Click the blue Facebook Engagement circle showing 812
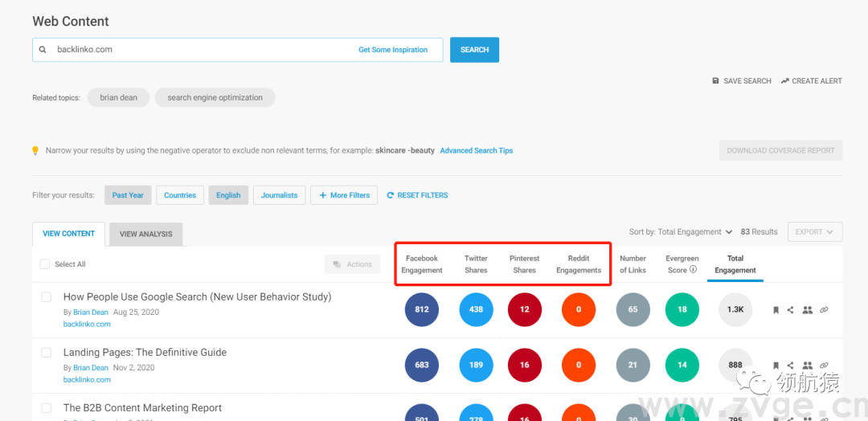The height and width of the screenshot is (421, 868). coord(422,309)
